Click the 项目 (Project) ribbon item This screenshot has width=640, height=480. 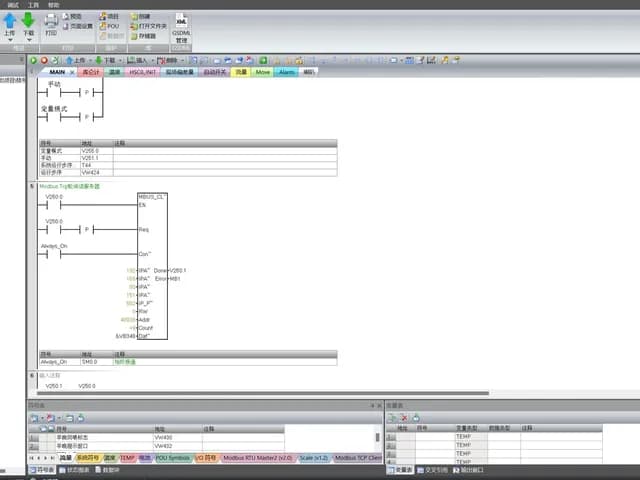(109, 16)
